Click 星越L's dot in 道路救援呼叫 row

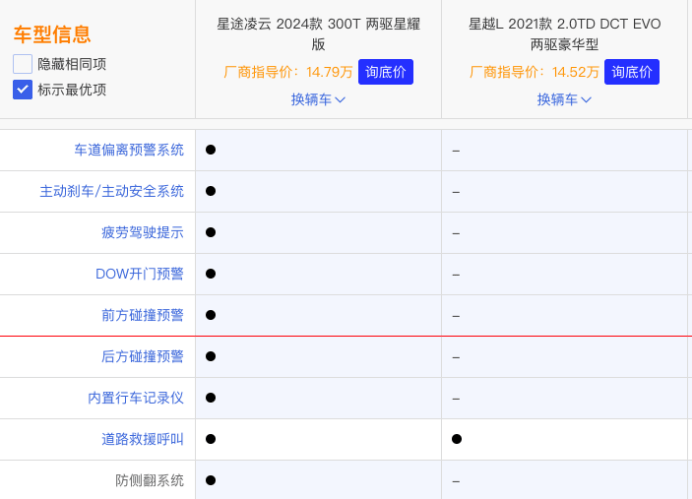point(456,439)
